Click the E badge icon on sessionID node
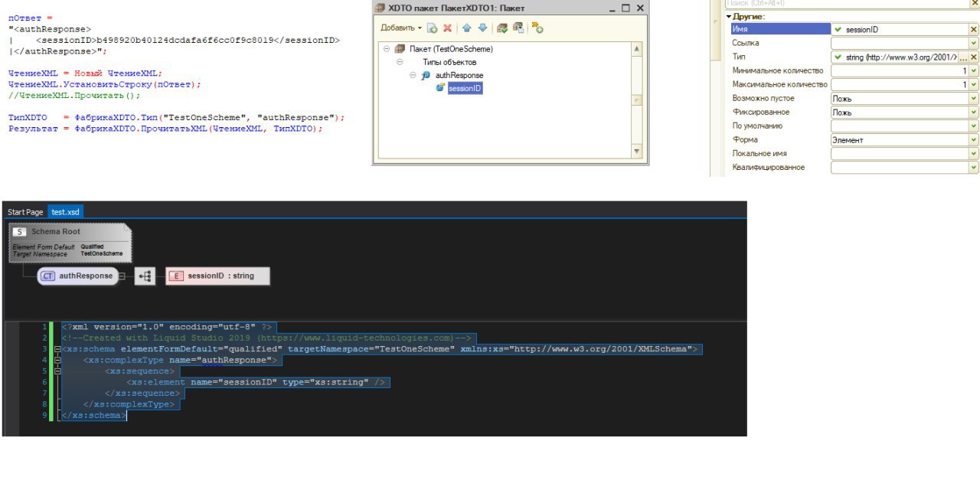The width and height of the screenshot is (980, 480). tap(176, 276)
